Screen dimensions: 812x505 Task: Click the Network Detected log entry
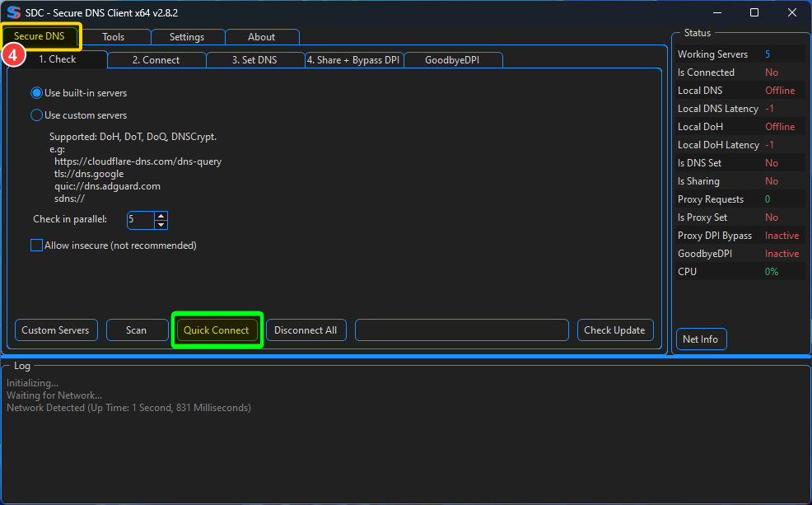[x=128, y=408]
